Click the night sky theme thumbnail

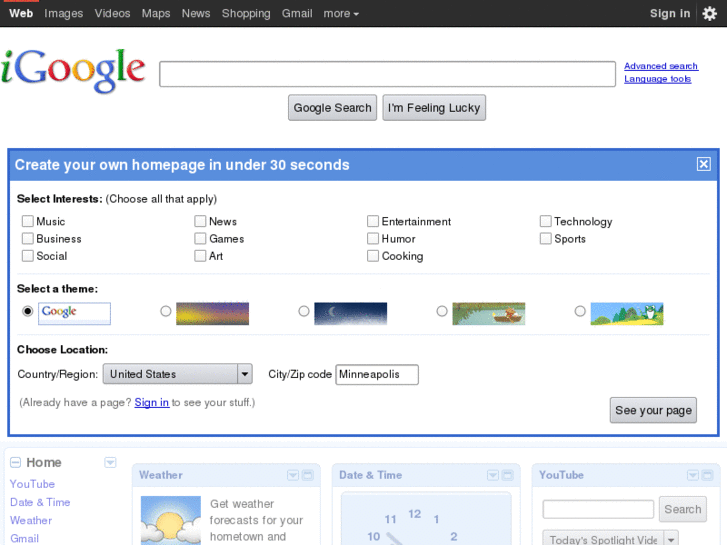351,314
